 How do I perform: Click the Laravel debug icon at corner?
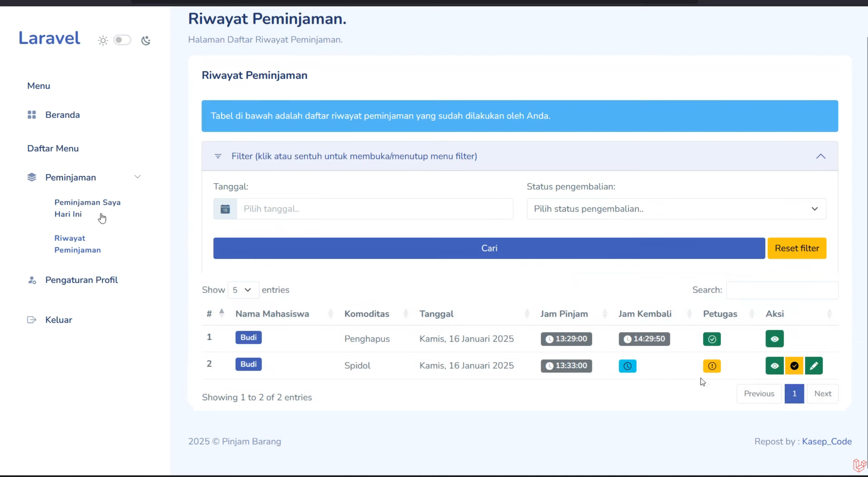[x=860, y=465]
